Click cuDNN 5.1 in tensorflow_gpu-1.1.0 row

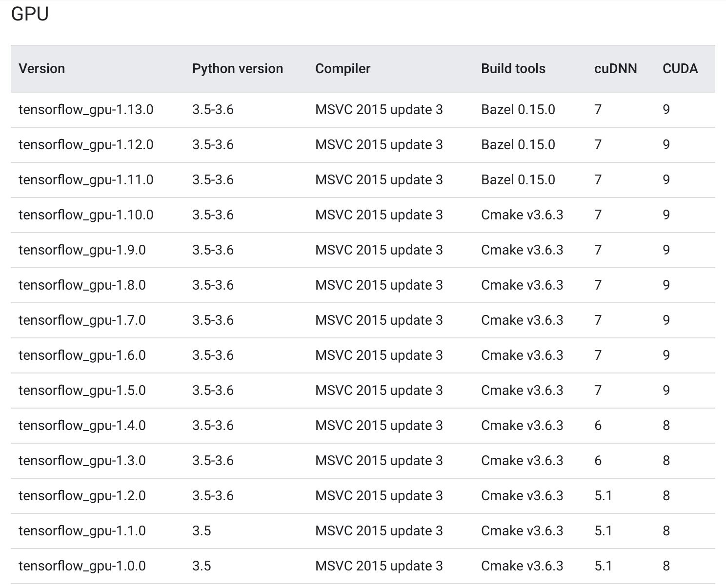(x=603, y=530)
